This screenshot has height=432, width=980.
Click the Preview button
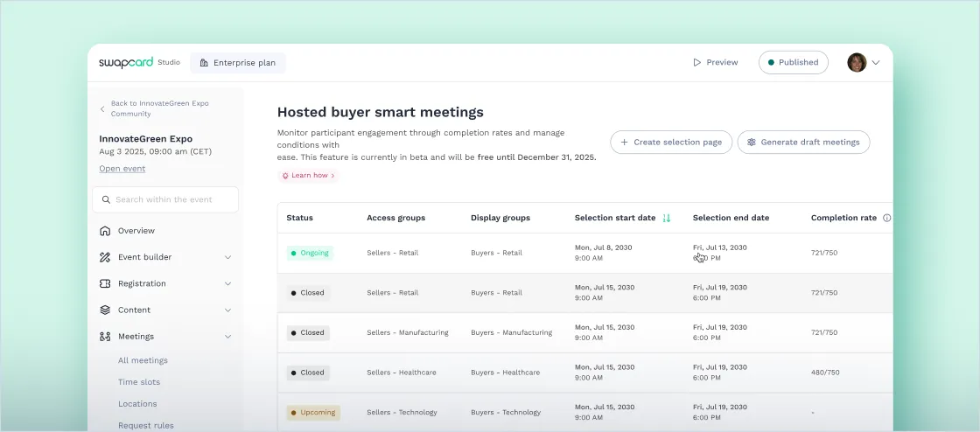click(716, 62)
